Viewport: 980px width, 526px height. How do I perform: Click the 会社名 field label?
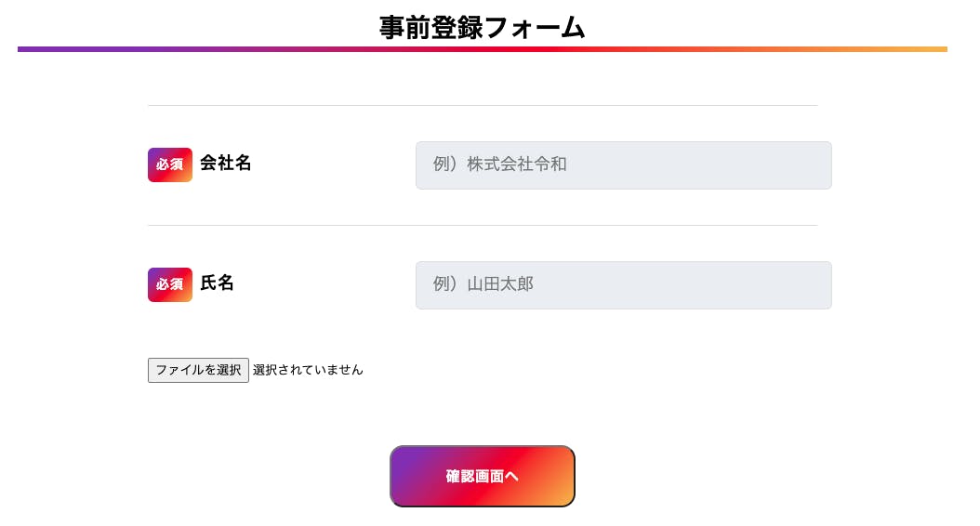tap(226, 164)
